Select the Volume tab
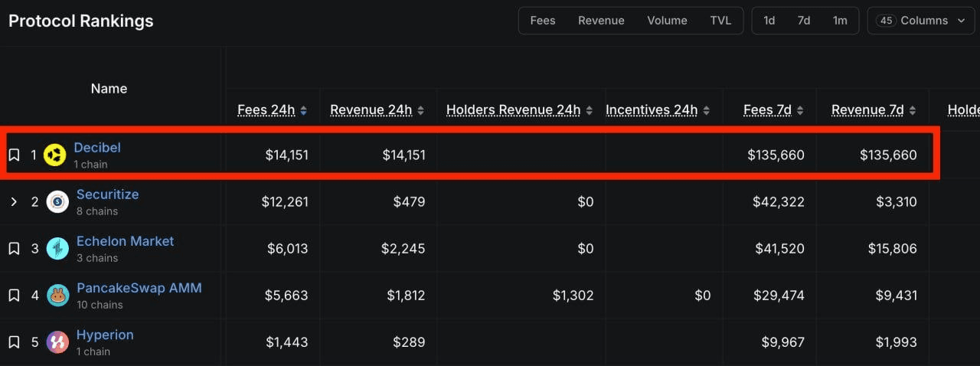The width and height of the screenshot is (980, 366). [x=667, y=21]
